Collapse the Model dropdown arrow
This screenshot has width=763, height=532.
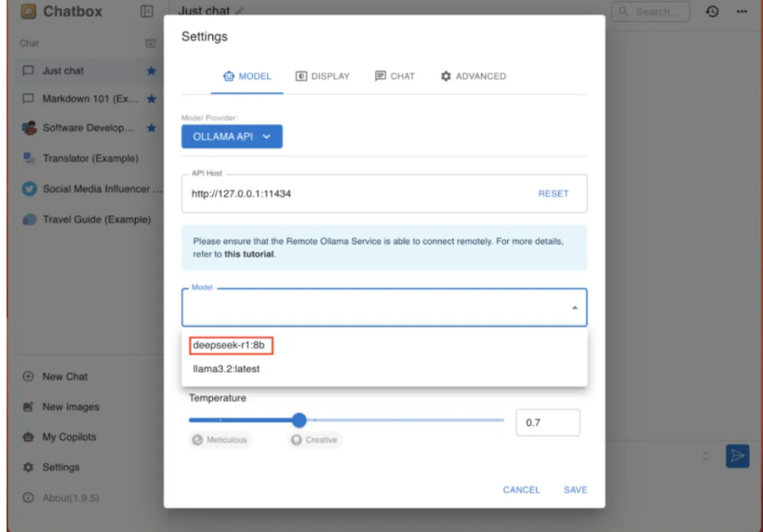coord(575,307)
